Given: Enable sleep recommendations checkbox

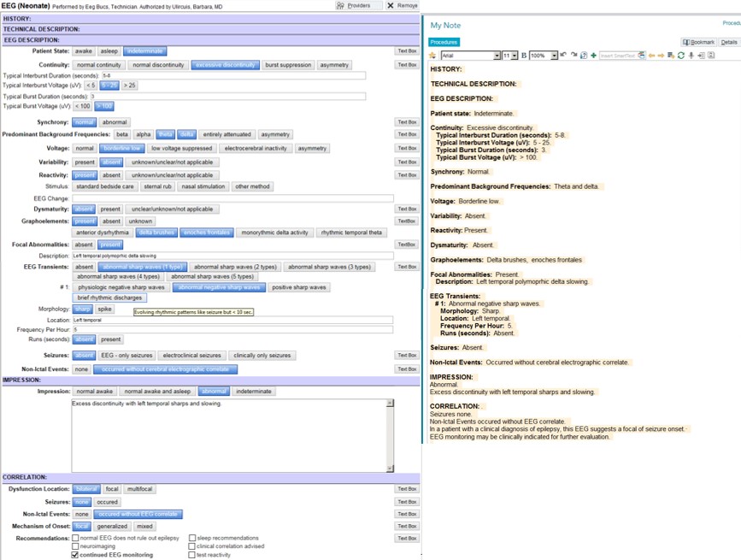Looking at the screenshot, I should click(x=191, y=537).
